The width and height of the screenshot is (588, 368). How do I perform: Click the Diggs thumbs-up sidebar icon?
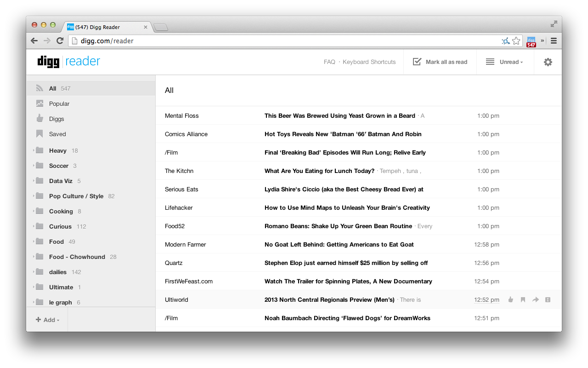click(40, 119)
